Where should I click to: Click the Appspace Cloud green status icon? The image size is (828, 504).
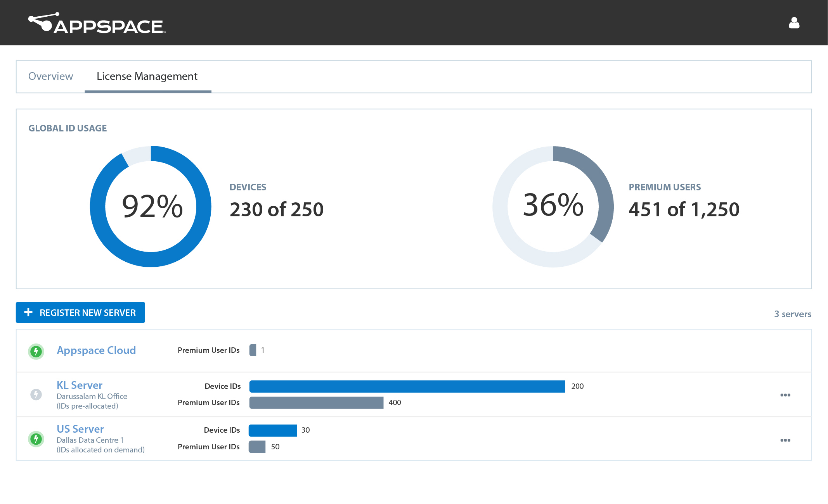click(x=36, y=352)
